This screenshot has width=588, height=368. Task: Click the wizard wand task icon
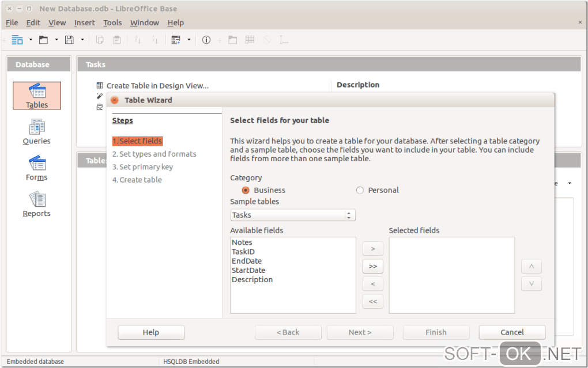(99, 96)
